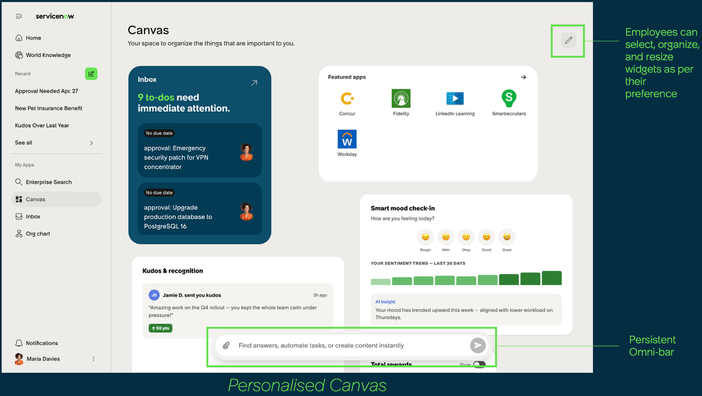
Task: Click the Kudos & recognition heading
Action: (172, 271)
